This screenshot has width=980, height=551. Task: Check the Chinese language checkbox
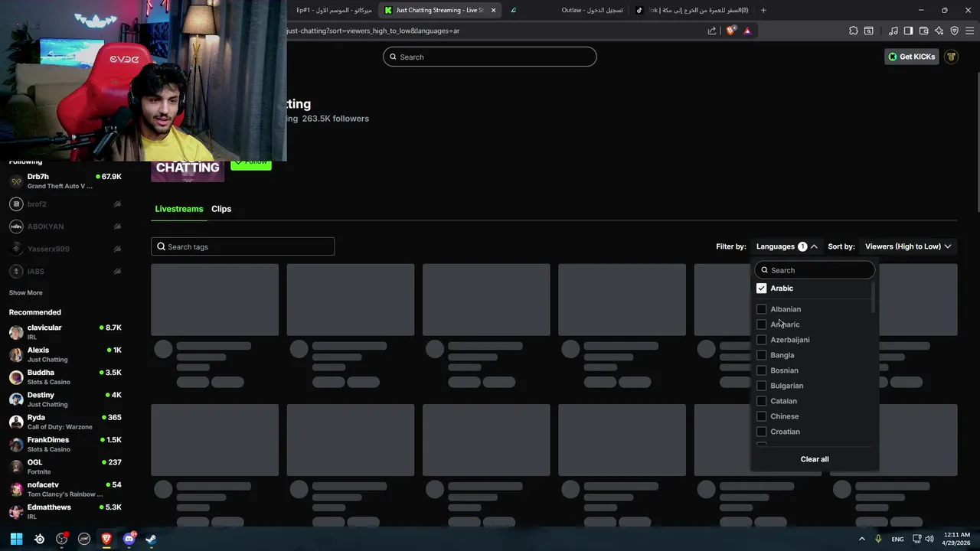pyautogui.click(x=761, y=416)
